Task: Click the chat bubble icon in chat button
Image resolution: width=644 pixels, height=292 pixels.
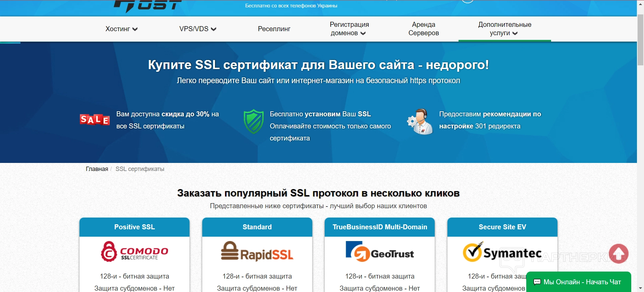Action: (x=537, y=282)
